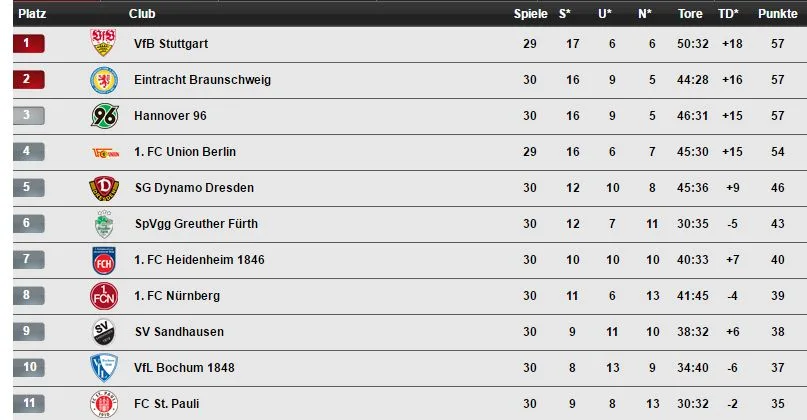Screen dimensions: 807x420
Task: Select the Hannover 96 badge
Action: (x=105, y=116)
